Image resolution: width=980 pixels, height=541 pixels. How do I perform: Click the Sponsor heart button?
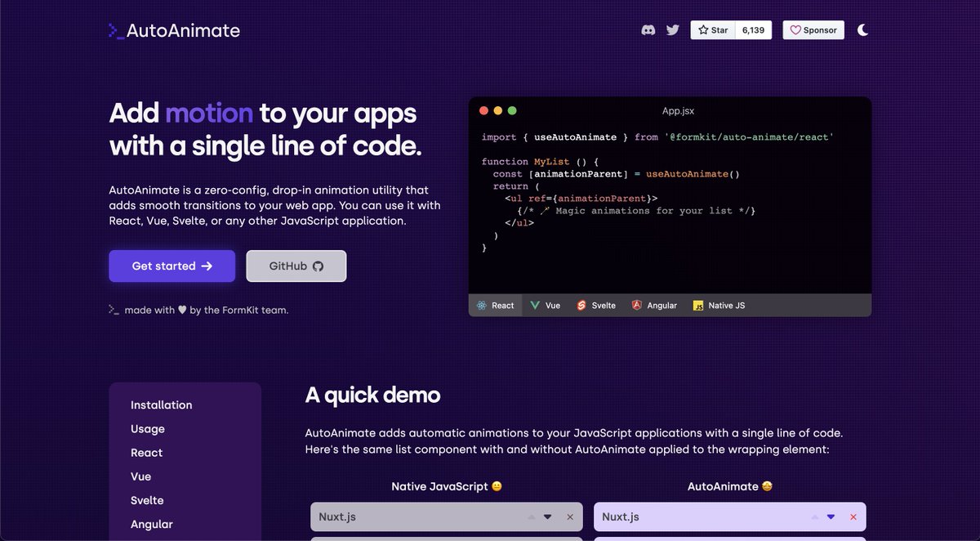tap(813, 30)
